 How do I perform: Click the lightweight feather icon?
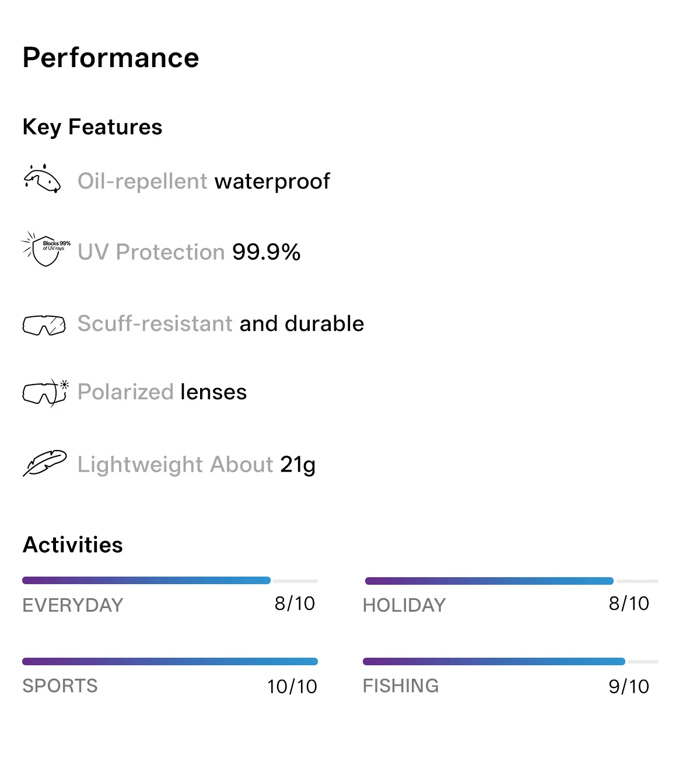coord(45,463)
